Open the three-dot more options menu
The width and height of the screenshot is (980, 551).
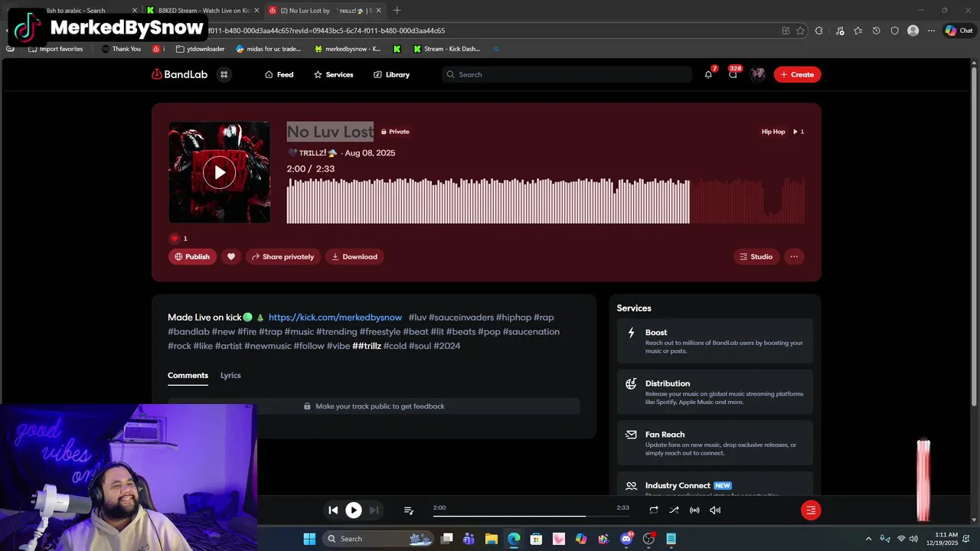tap(794, 256)
